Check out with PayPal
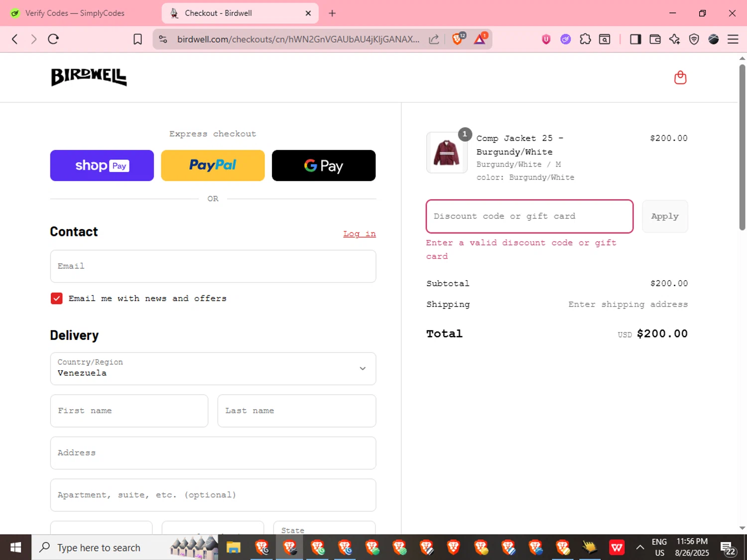The image size is (747, 560). point(213,165)
